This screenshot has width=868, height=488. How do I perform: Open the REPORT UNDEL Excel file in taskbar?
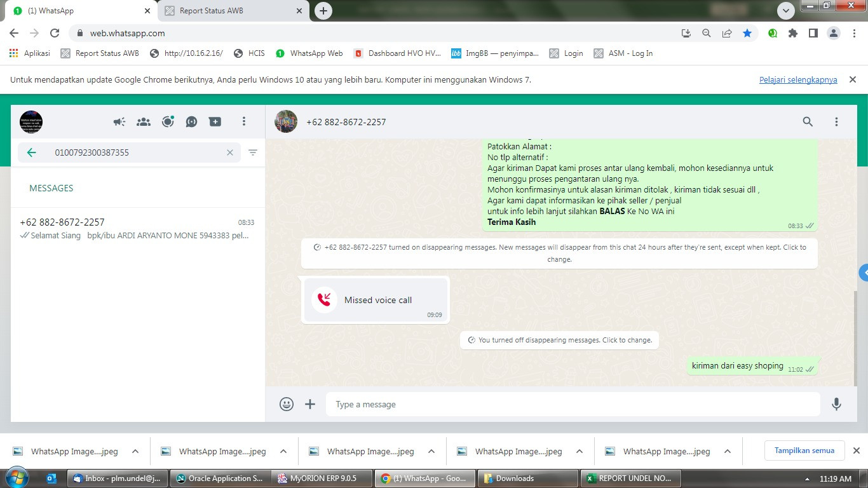click(631, 478)
